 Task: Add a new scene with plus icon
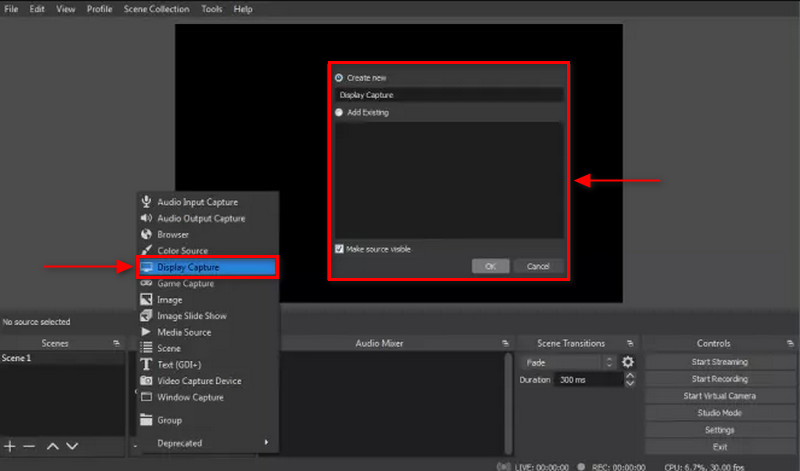coord(10,446)
